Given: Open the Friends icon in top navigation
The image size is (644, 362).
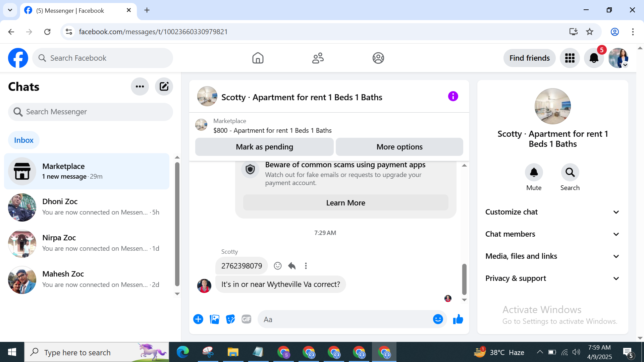Looking at the screenshot, I should [x=318, y=58].
